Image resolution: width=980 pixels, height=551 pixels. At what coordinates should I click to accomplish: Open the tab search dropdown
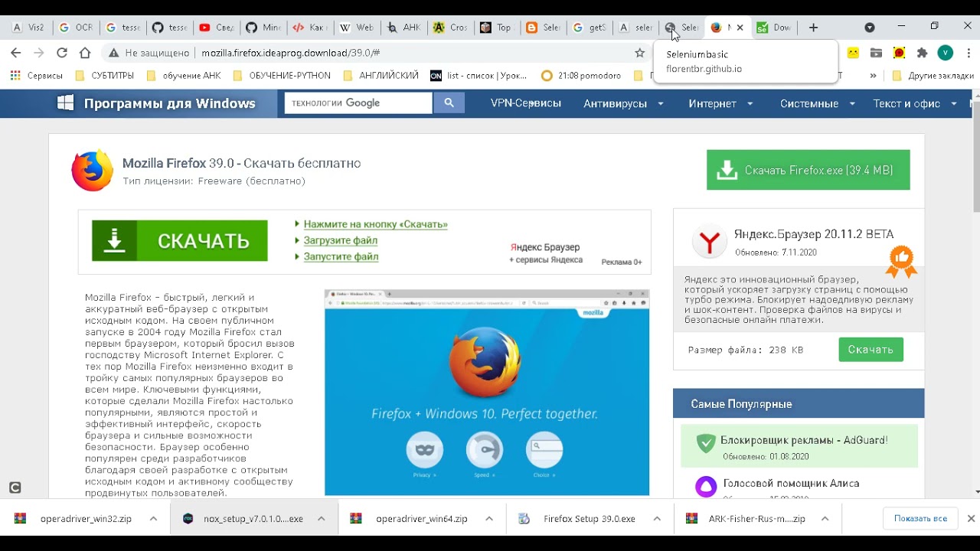click(869, 28)
